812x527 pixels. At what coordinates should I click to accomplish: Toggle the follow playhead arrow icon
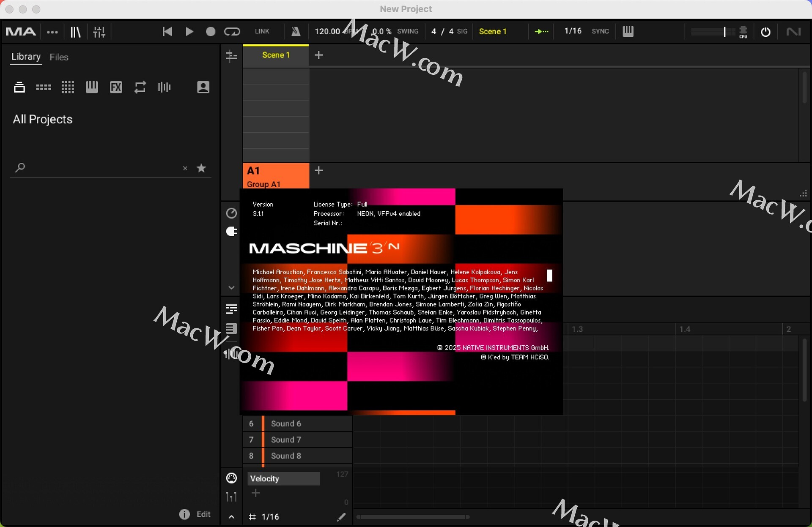pos(541,31)
